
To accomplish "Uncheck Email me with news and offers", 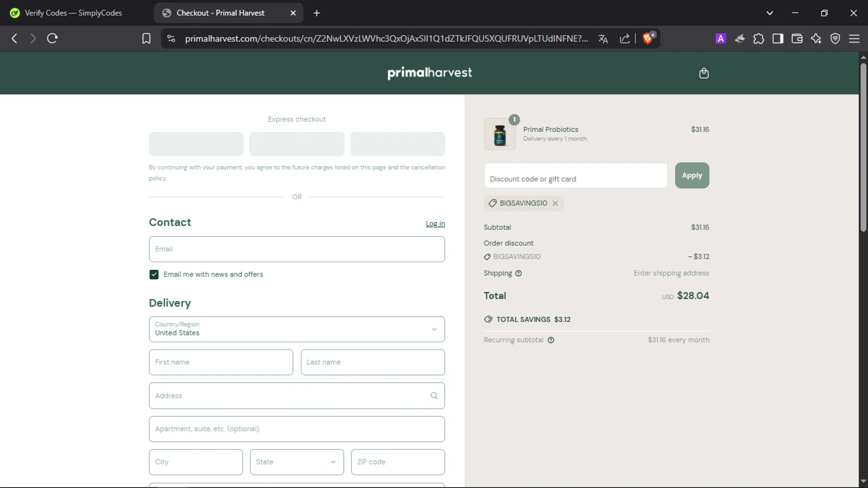I will (154, 274).
